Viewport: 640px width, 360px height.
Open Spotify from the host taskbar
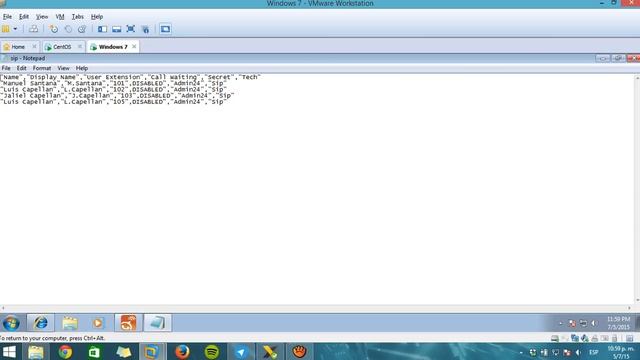pyautogui.click(x=212, y=352)
